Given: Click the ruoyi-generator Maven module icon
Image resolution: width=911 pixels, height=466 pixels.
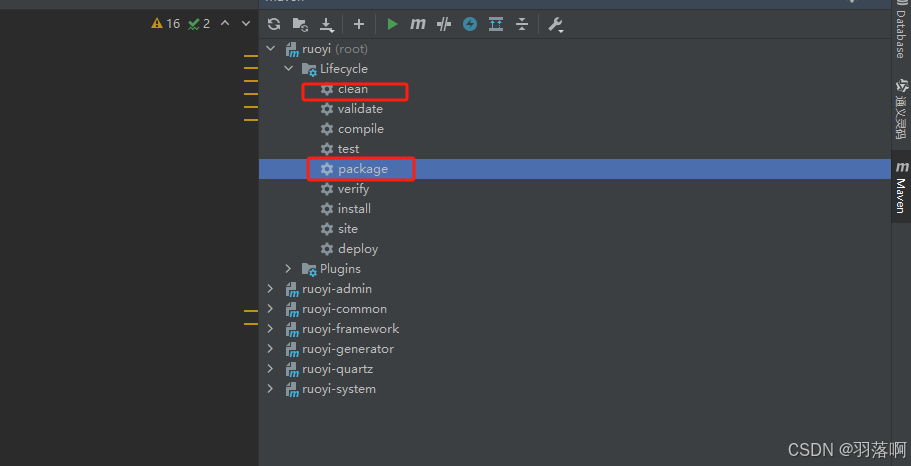Looking at the screenshot, I should click(x=292, y=349).
